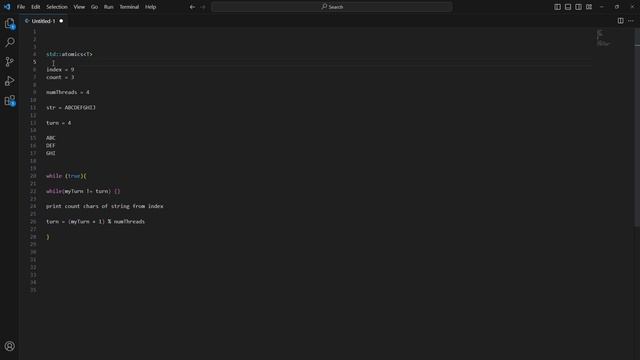
Task: Open Run and Debug view
Action: click(10, 81)
